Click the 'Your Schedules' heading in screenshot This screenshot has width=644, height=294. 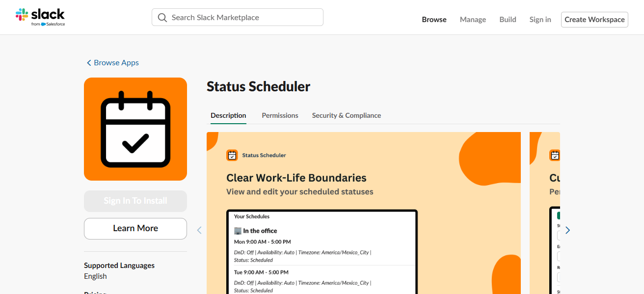click(252, 216)
